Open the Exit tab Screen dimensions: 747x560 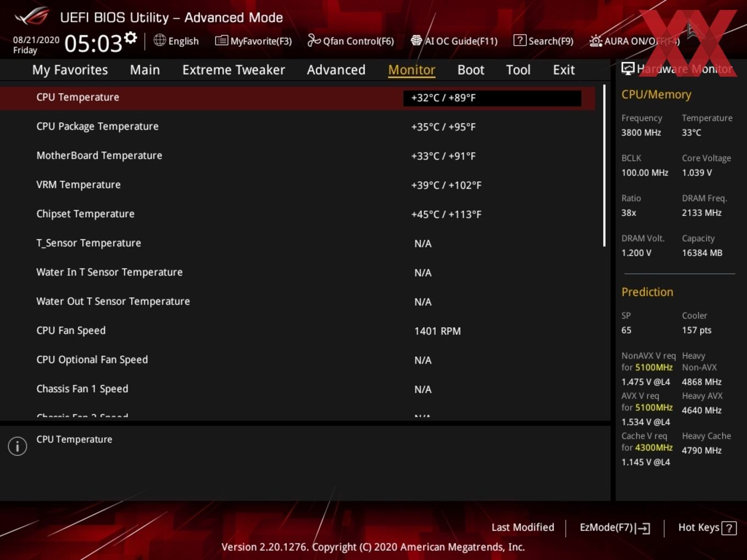(564, 70)
